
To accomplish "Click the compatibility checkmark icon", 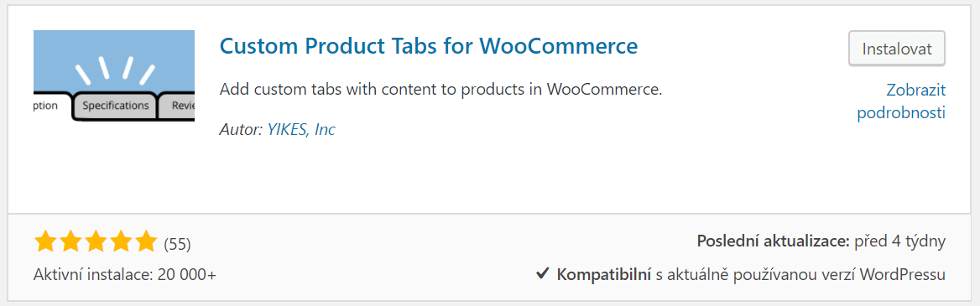I will (x=543, y=273).
